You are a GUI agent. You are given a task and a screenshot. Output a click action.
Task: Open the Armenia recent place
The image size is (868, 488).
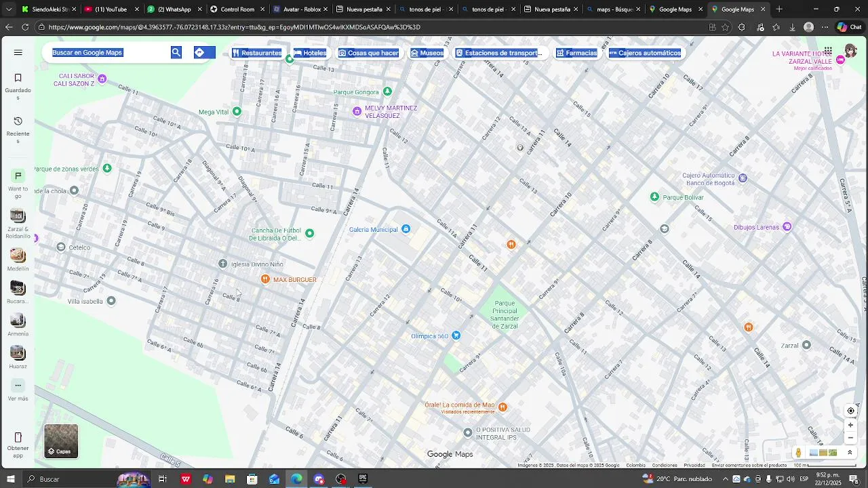(x=18, y=325)
